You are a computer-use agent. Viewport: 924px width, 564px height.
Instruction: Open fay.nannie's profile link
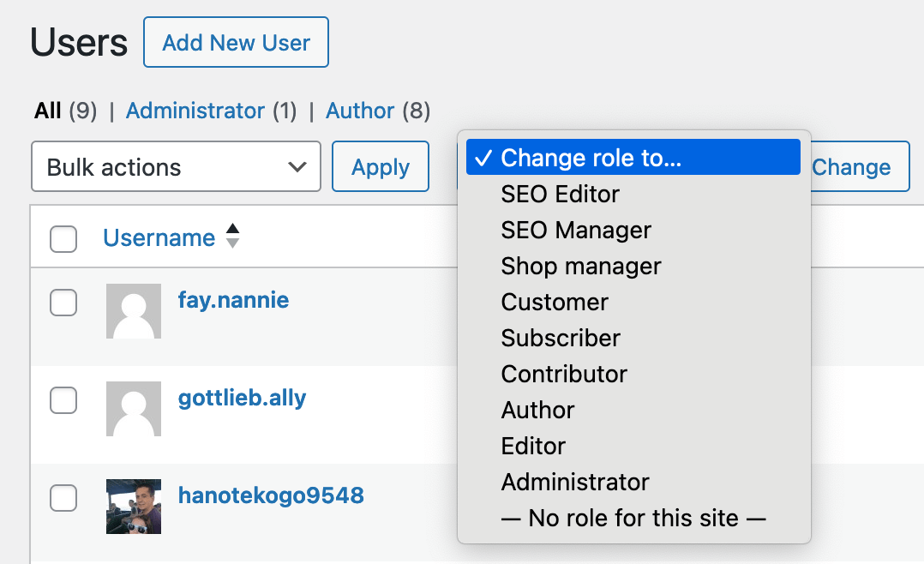[233, 300]
